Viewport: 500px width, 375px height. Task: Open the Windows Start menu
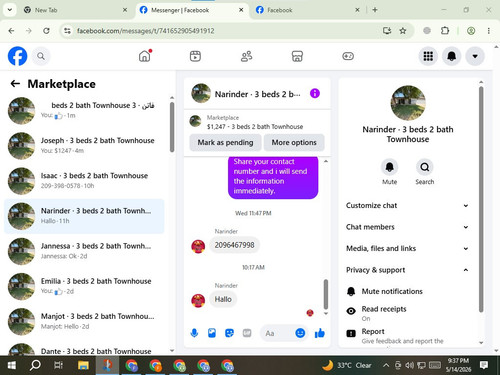pos(12,365)
